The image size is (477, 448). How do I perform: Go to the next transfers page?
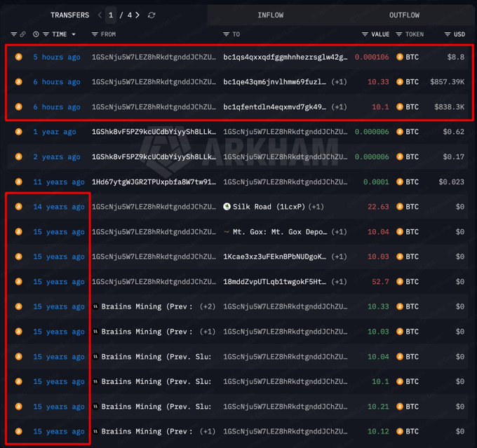[137, 15]
